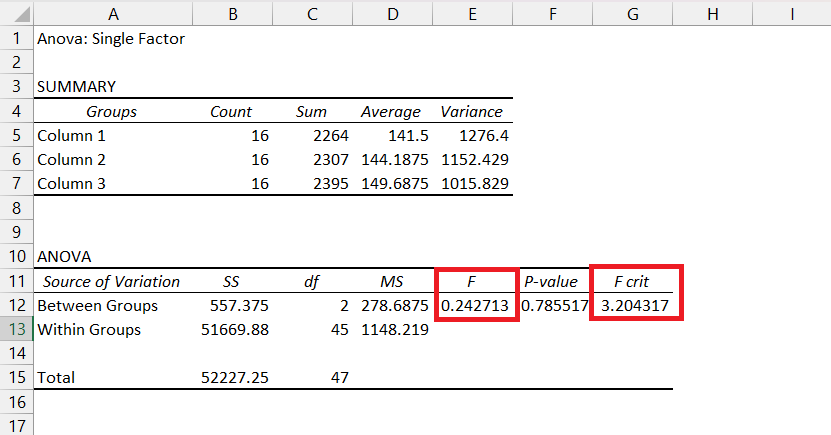Click the F value 0.242713
This screenshot has height=435, width=831.
(475, 306)
